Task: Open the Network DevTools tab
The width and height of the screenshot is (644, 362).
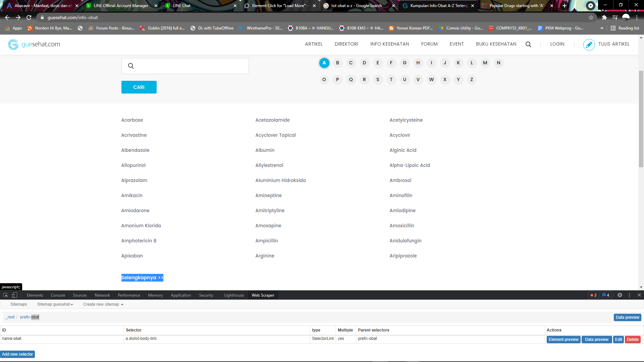Action: coord(102,295)
